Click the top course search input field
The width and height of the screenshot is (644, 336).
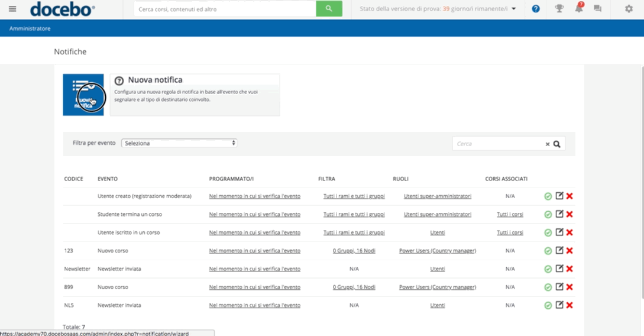[x=225, y=9]
